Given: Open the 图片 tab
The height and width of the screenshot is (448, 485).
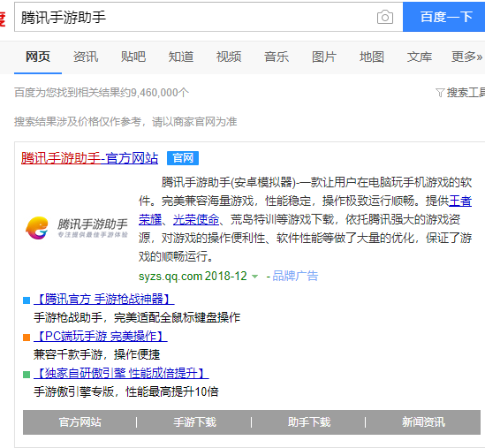Looking at the screenshot, I should [324, 57].
